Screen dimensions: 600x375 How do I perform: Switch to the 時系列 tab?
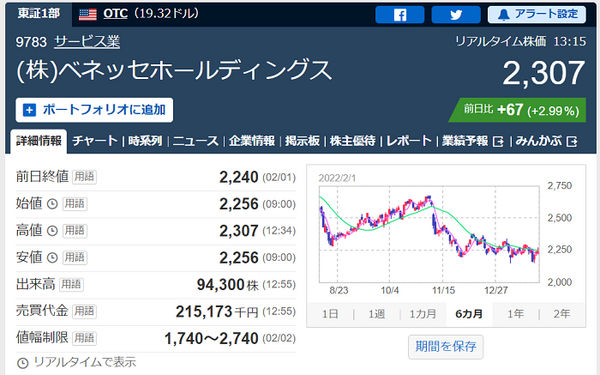tap(145, 141)
